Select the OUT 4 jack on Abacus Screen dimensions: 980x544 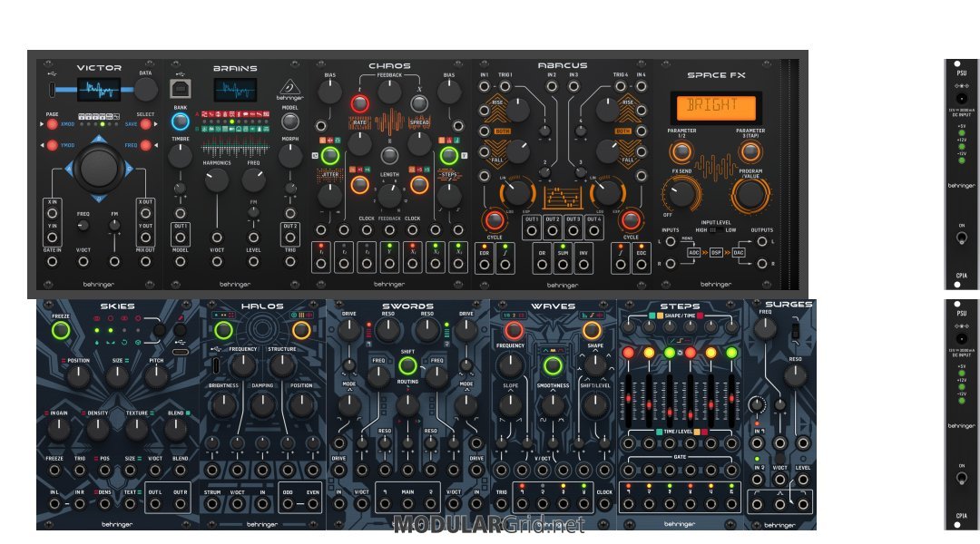click(x=593, y=230)
